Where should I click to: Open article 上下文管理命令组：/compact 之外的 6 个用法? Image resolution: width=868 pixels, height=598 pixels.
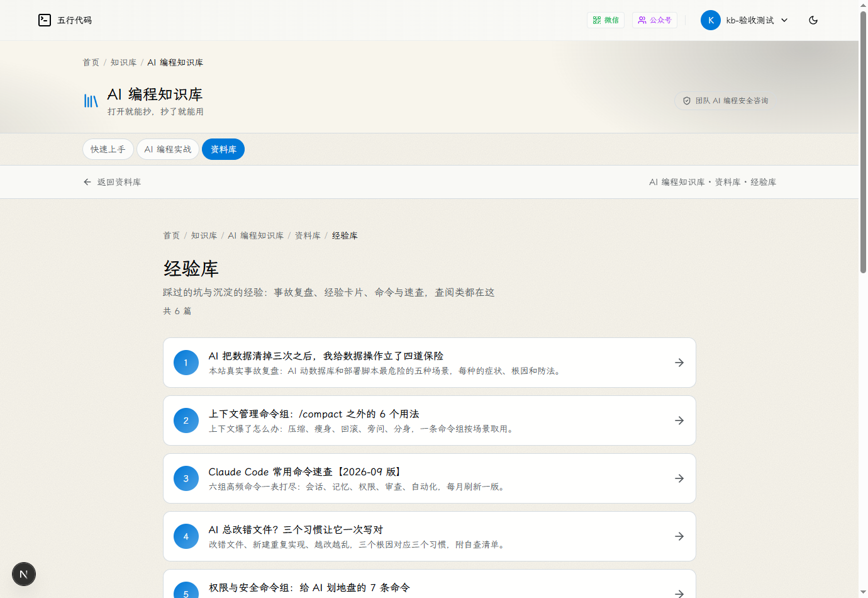click(430, 420)
